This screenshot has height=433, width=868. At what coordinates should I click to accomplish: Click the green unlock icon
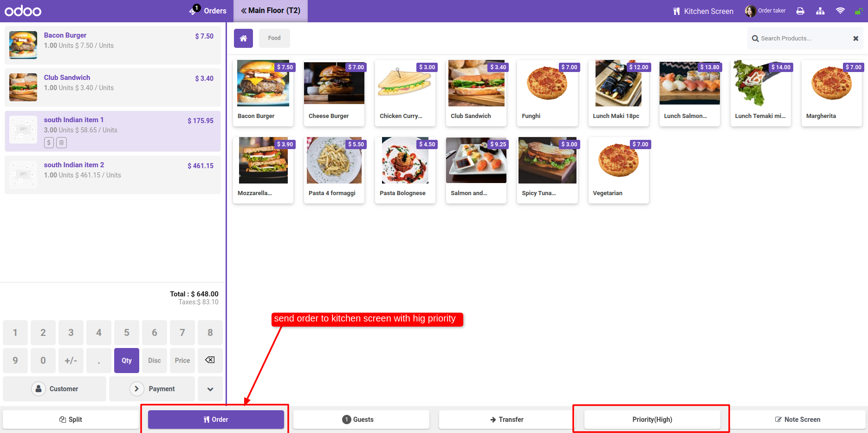858,11
